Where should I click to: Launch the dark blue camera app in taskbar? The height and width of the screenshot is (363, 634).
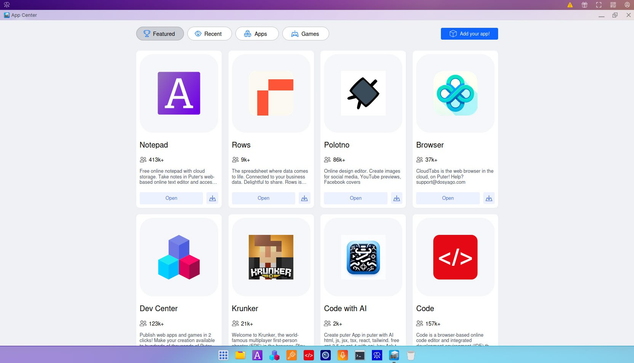coord(325,355)
